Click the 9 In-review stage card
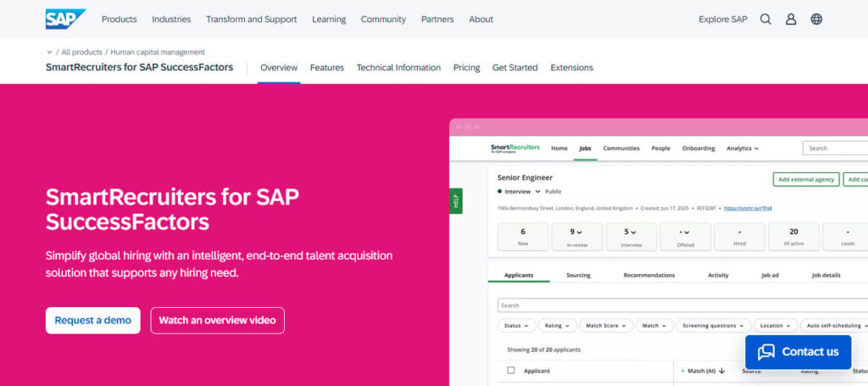 point(576,237)
